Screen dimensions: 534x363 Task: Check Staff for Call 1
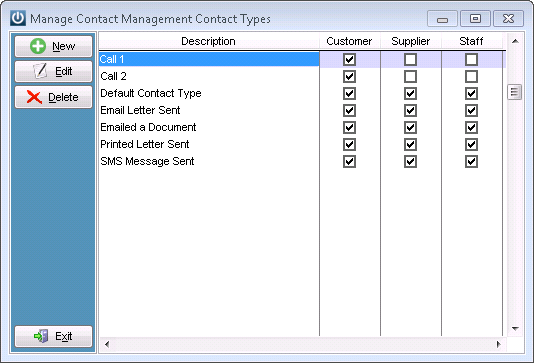(471, 60)
